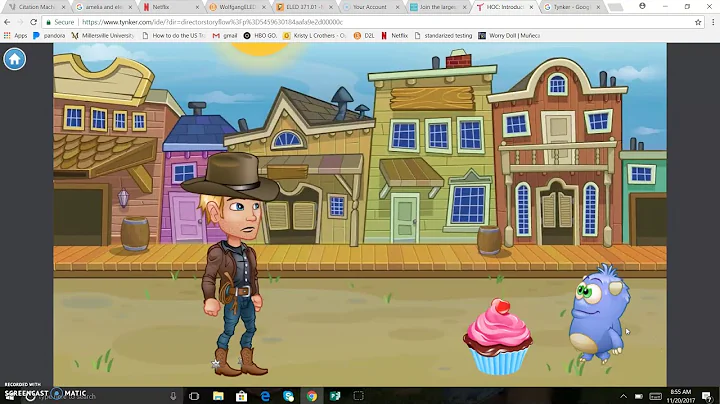Click the touch keyboard tray icon
This screenshot has height=404, width=720.
(x=656, y=396)
